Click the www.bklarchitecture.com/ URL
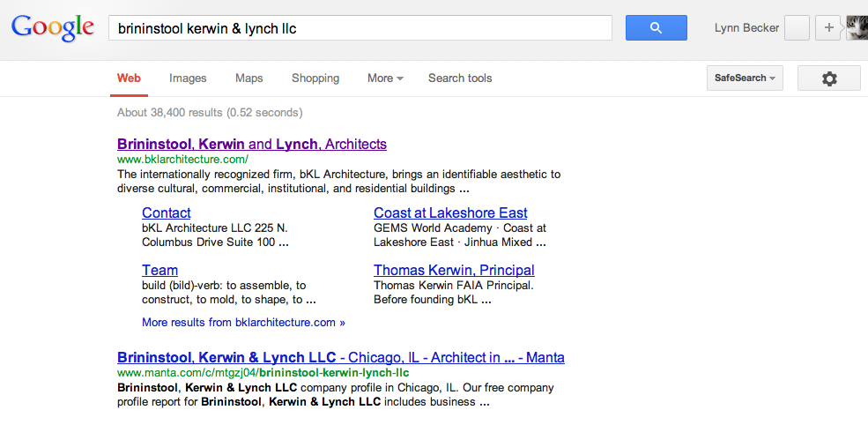 (182, 160)
